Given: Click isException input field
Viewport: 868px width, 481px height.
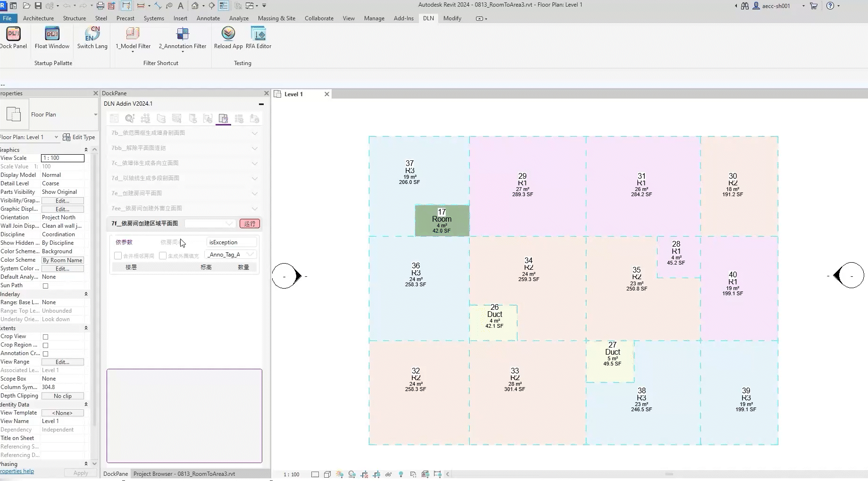Looking at the screenshot, I should [x=231, y=242].
